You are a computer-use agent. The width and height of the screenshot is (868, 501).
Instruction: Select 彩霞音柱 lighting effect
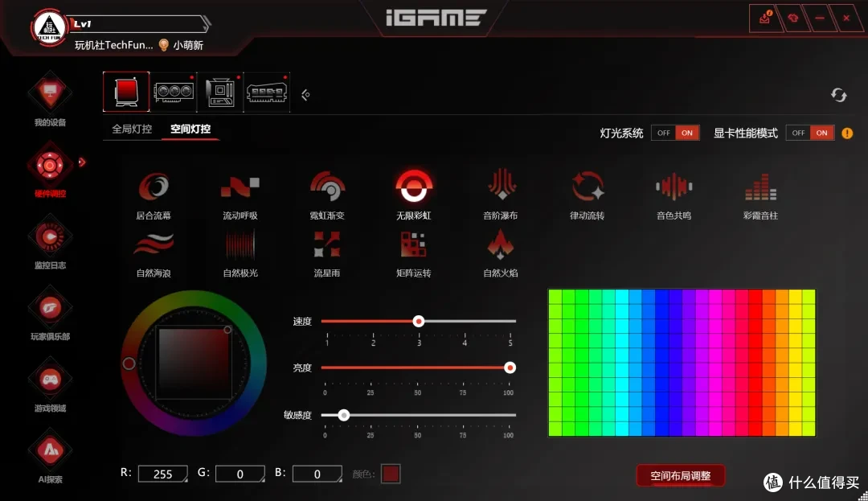[760, 195]
